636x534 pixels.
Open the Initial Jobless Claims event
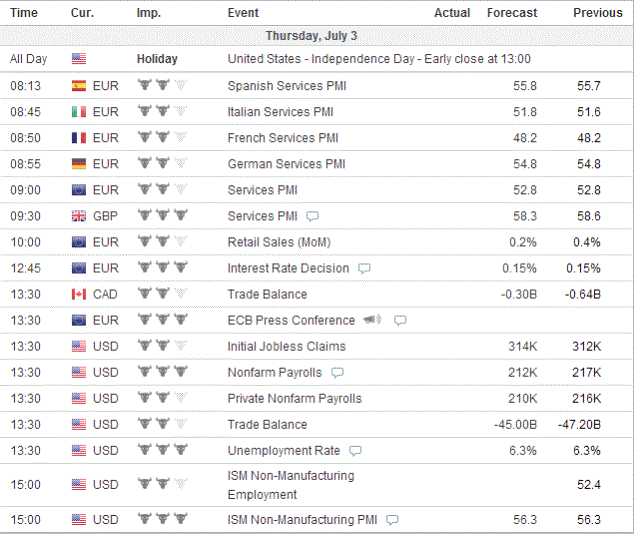286,346
